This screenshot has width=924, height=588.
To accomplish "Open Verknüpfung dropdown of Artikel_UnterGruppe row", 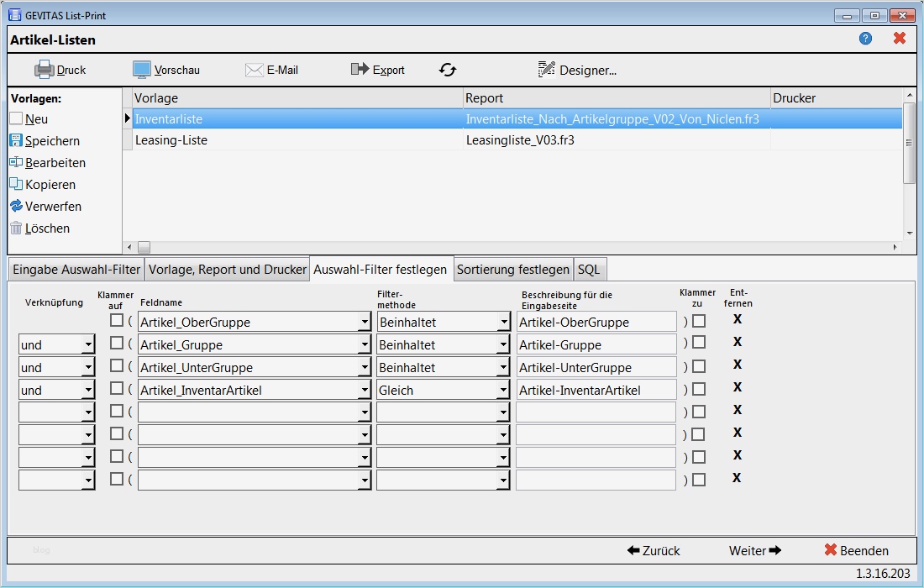I will (88, 367).
